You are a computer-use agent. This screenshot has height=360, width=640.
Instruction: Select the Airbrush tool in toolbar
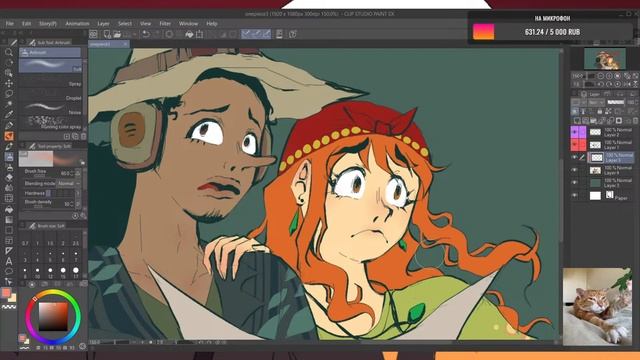coord(9,157)
